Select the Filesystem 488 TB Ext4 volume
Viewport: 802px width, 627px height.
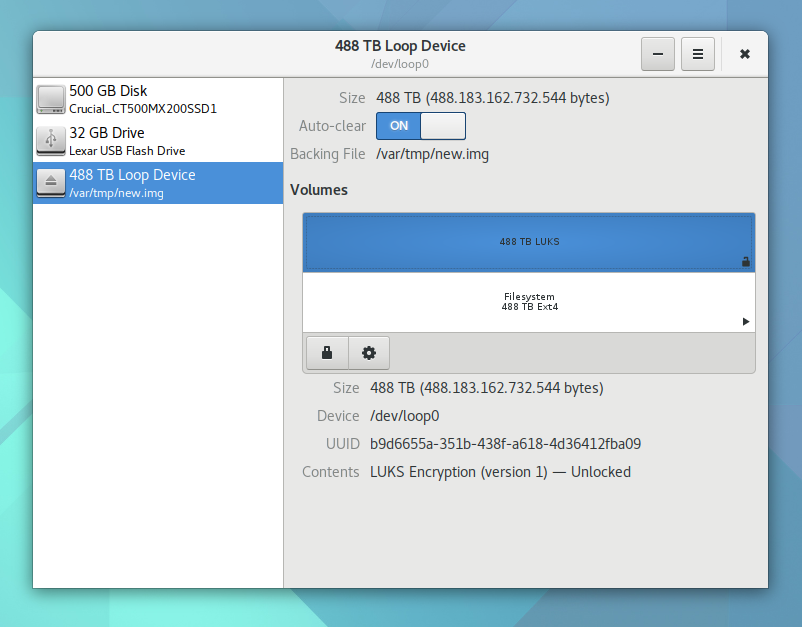coord(529,302)
